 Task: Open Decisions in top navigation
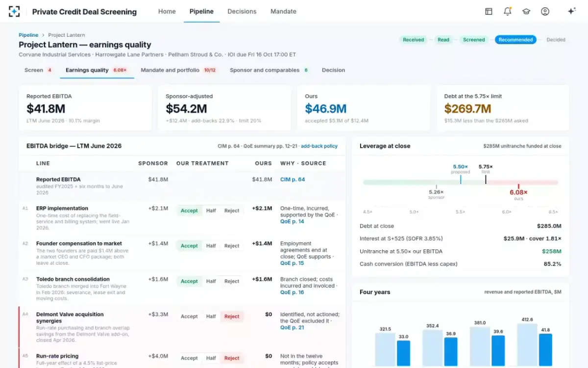pos(242,11)
